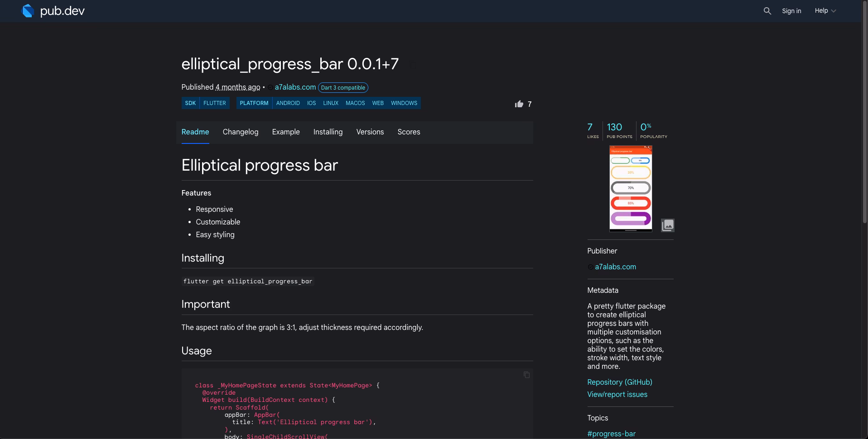Click the Installing section heading
Screen dimensions: 868x439
203,258
